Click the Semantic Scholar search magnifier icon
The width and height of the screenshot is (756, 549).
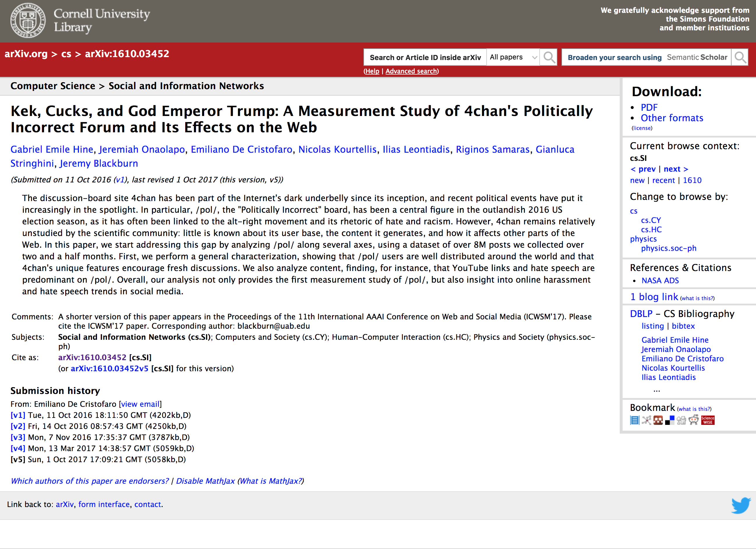pyautogui.click(x=740, y=57)
